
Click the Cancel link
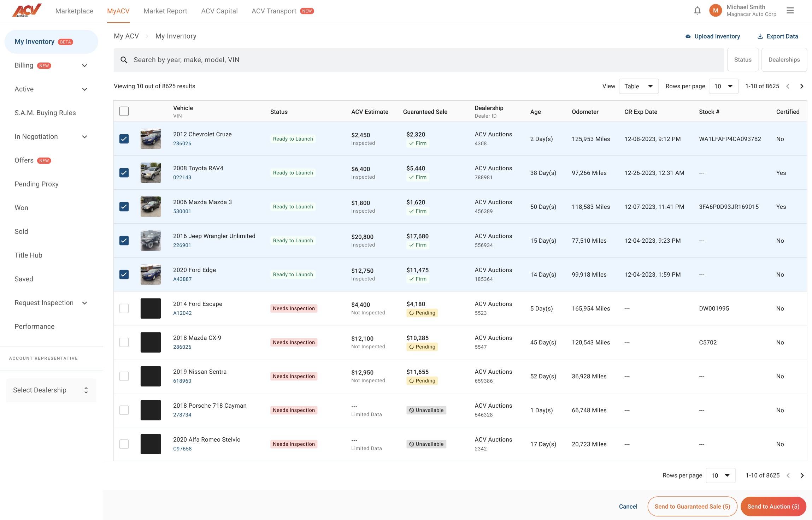point(628,507)
